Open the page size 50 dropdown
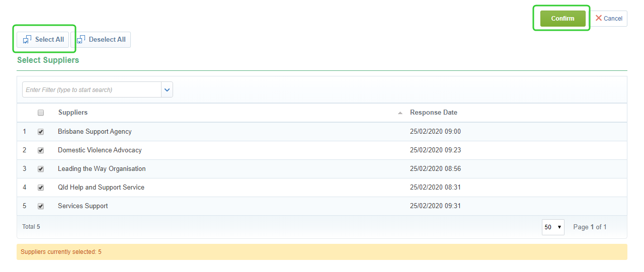The image size is (644, 272). point(552,227)
